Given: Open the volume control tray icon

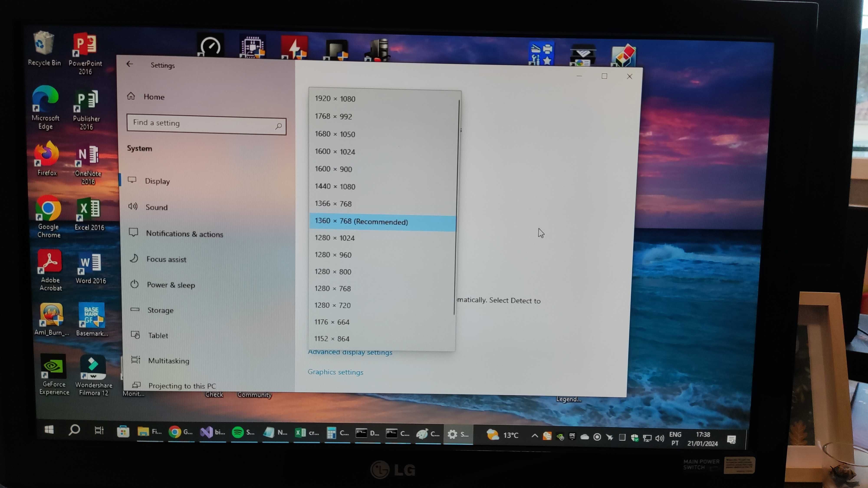Looking at the screenshot, I should pos(659,438).
